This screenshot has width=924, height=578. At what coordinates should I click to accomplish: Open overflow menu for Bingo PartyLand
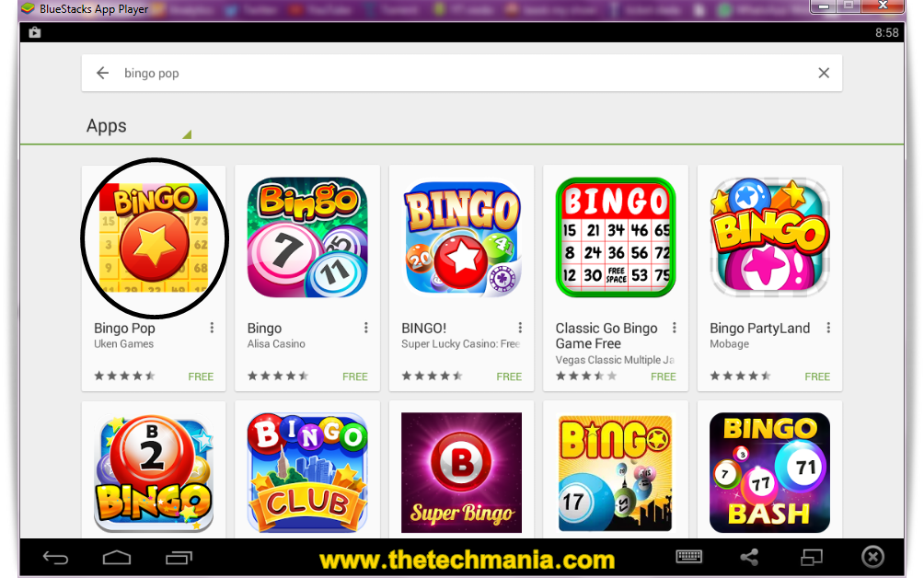[828, 328]
